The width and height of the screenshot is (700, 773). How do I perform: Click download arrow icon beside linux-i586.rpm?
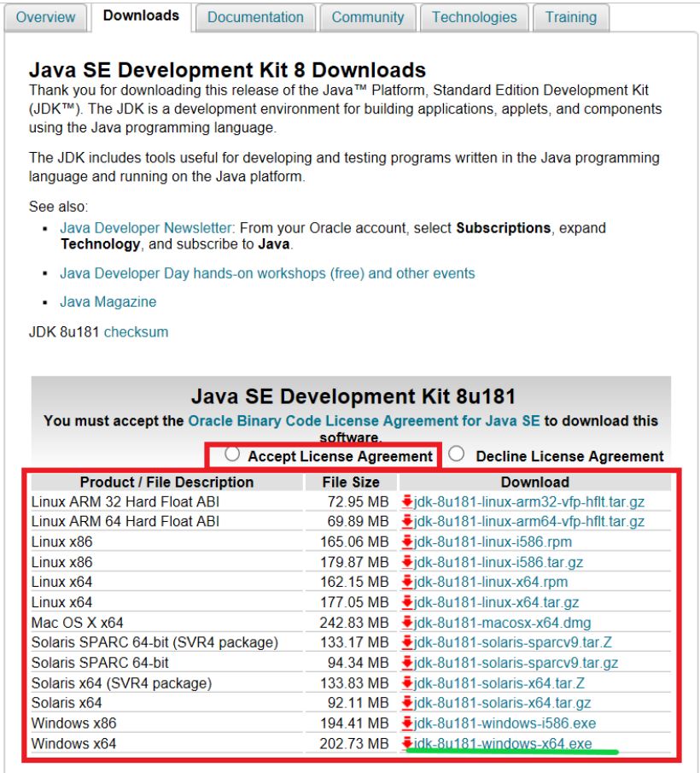(407, 542)
